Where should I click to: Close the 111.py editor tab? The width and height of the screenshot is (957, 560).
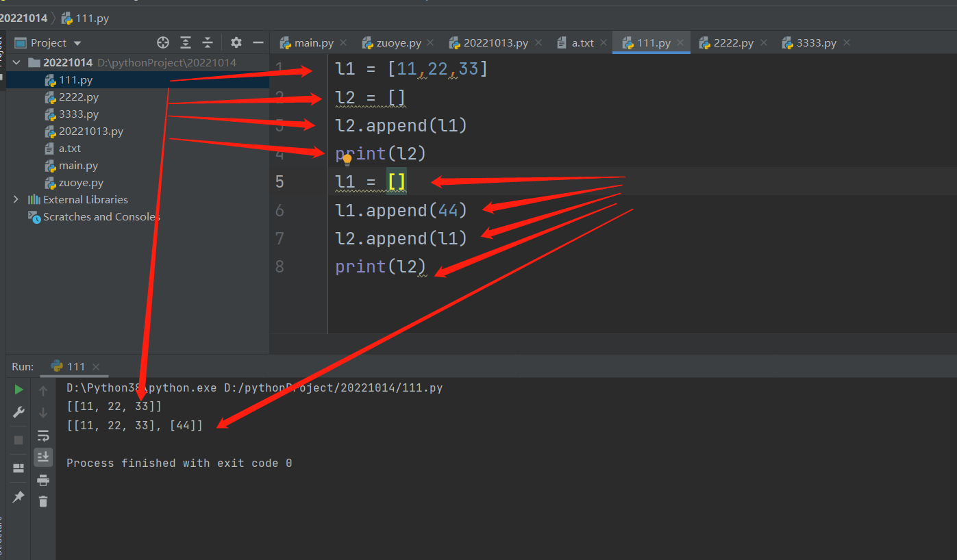click(x=680, y=42)
